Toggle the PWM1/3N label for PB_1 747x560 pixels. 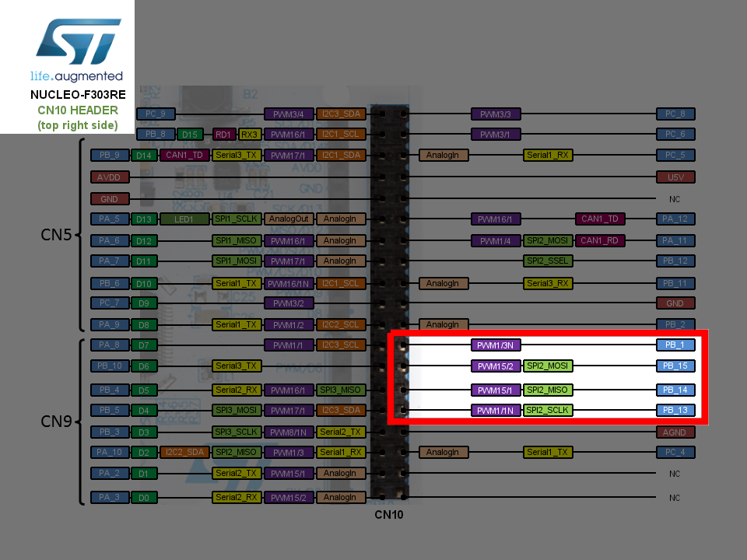point(496,345)
